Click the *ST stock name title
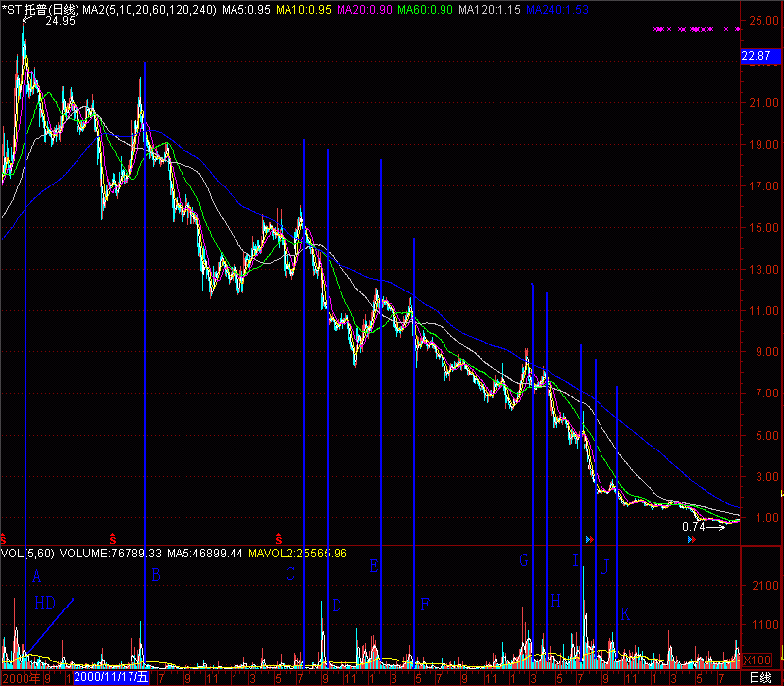784x687 pixels. (26, 7)
